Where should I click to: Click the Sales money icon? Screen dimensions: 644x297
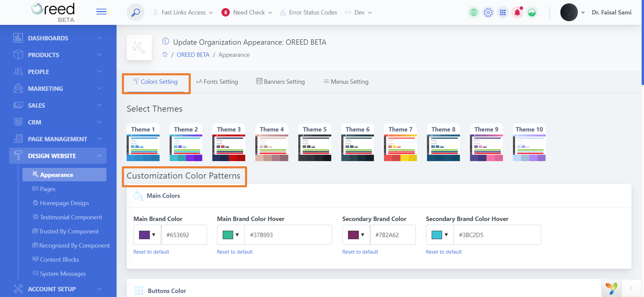pos(18,105)
